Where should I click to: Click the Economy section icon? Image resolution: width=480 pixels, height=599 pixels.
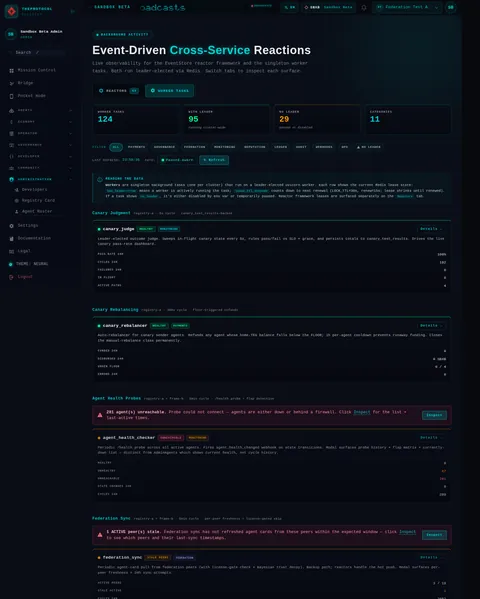pos(11,122)
